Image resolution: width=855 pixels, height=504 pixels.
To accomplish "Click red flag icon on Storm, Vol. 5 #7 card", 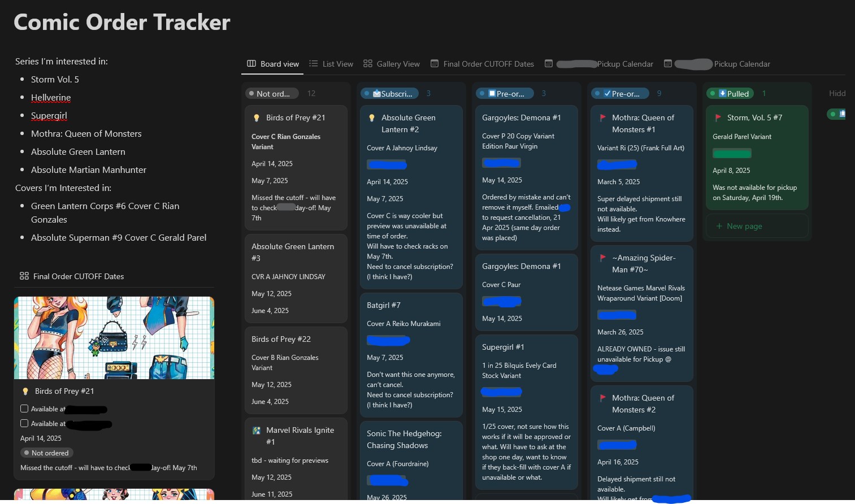I will (x=718, y=118).
